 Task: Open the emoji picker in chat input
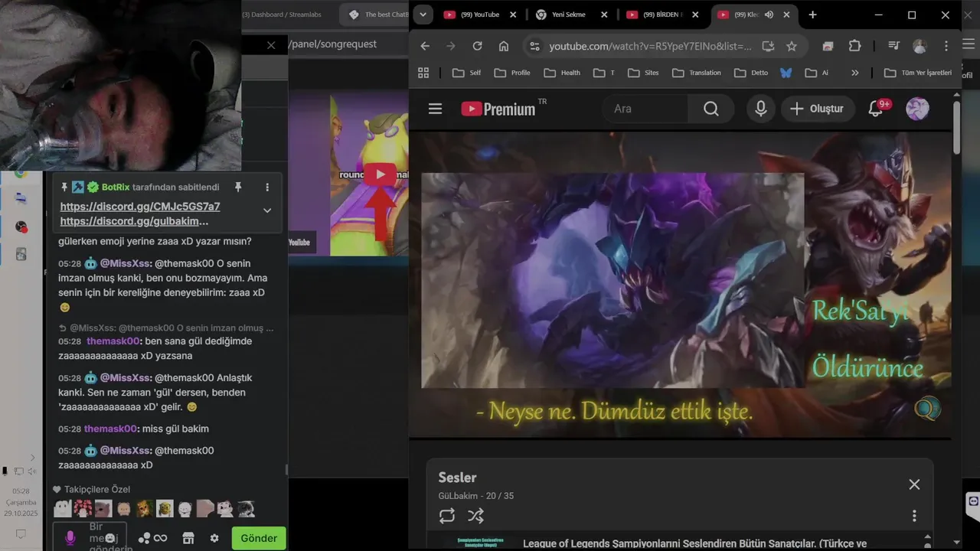(110, 538)
